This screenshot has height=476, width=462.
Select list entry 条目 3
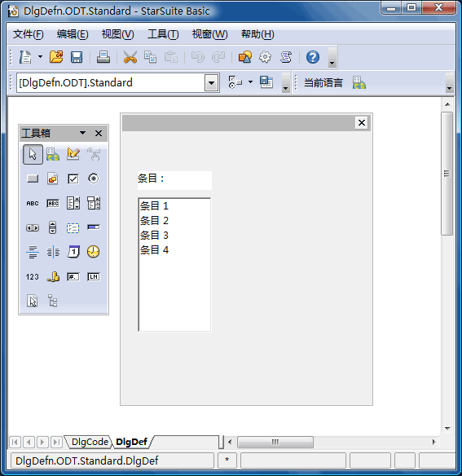[154, 236]
